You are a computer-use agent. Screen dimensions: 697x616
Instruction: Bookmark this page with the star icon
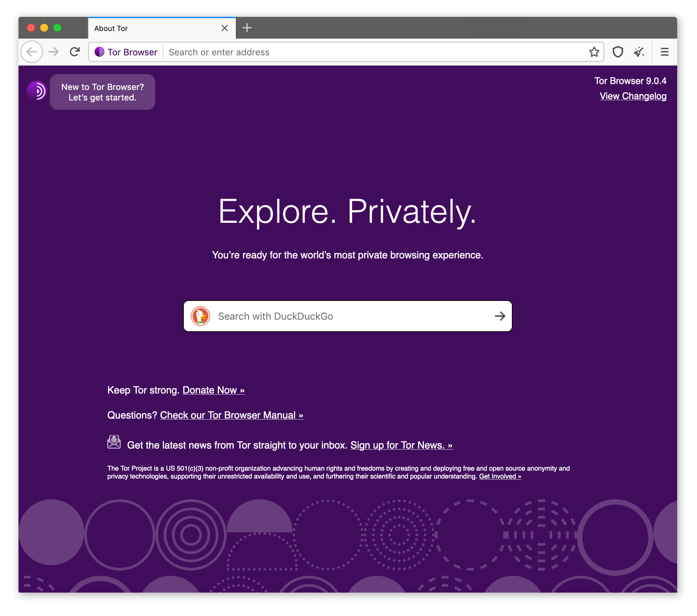[x=594, y=52]
